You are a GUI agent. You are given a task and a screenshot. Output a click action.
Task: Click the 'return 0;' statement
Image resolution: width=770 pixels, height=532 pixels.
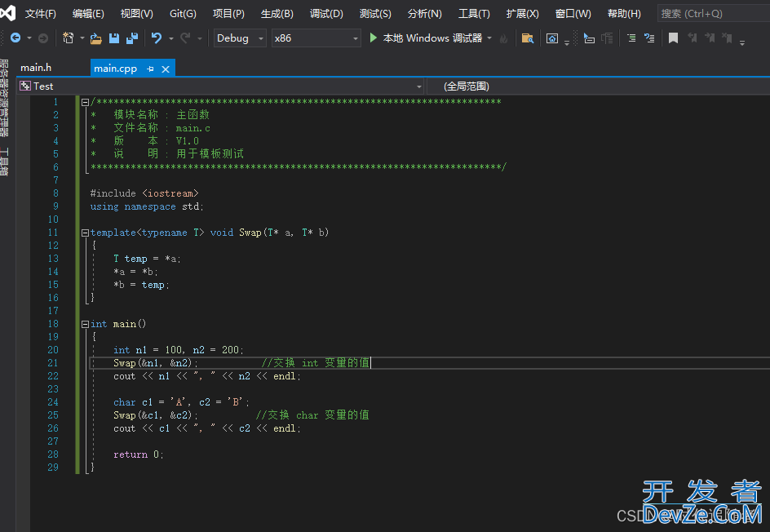pyautogui.click(x=138, y=454)
